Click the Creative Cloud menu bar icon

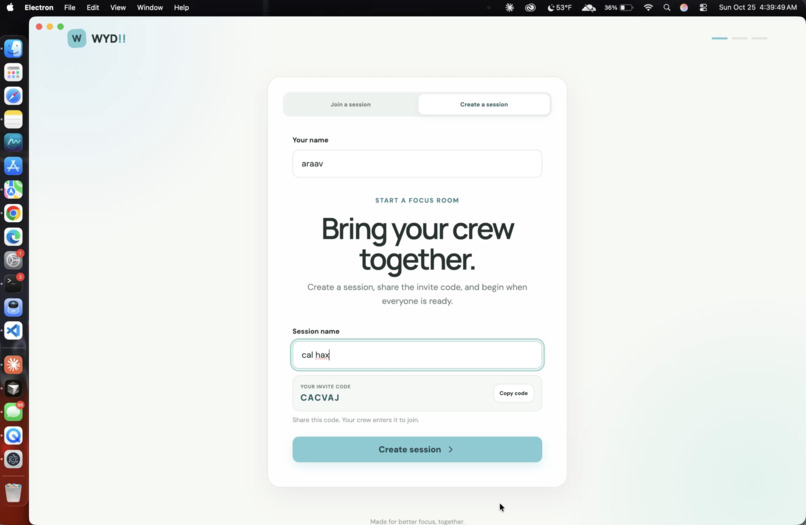click(x=530, y=7)
